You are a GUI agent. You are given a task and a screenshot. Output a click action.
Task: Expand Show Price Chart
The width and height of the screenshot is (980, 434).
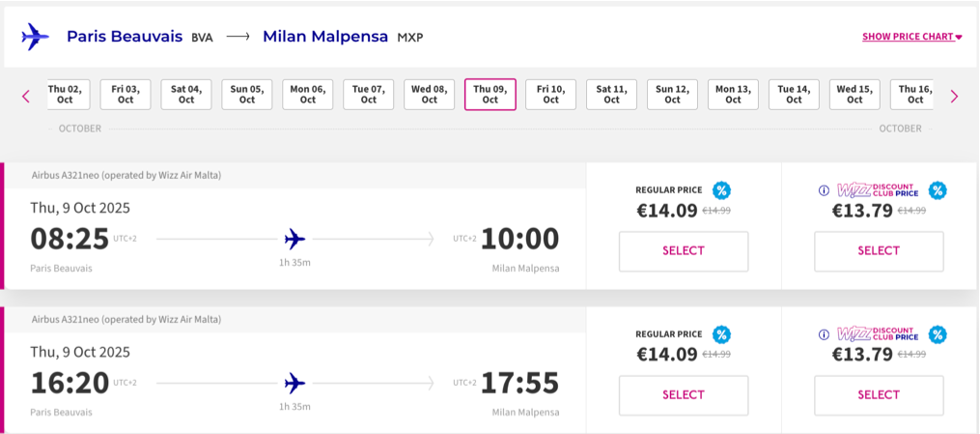click(911, 37)
